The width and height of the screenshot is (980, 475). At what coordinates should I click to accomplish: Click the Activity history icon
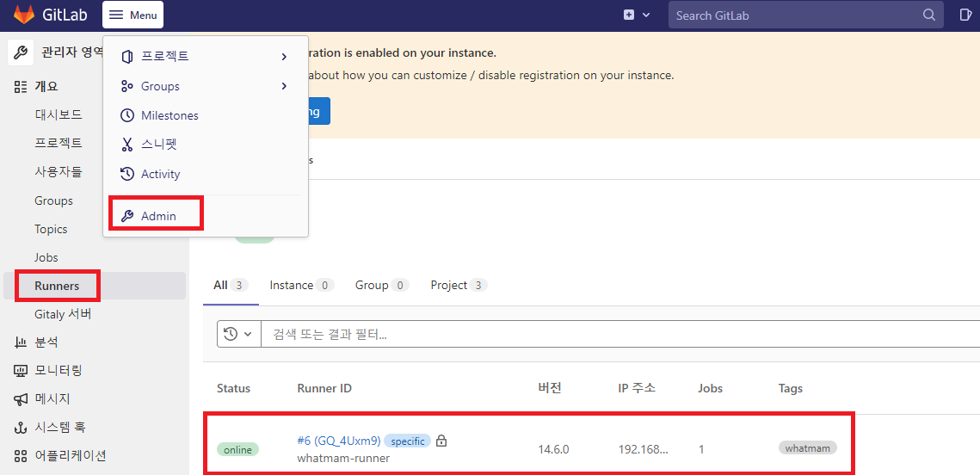pos(126,175)
